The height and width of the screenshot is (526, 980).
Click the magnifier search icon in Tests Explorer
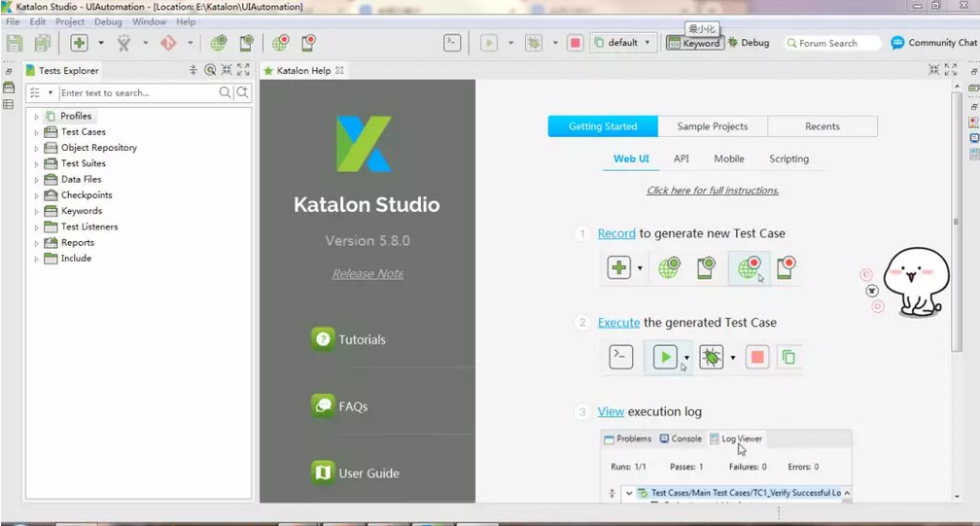[x=225, y=92]
